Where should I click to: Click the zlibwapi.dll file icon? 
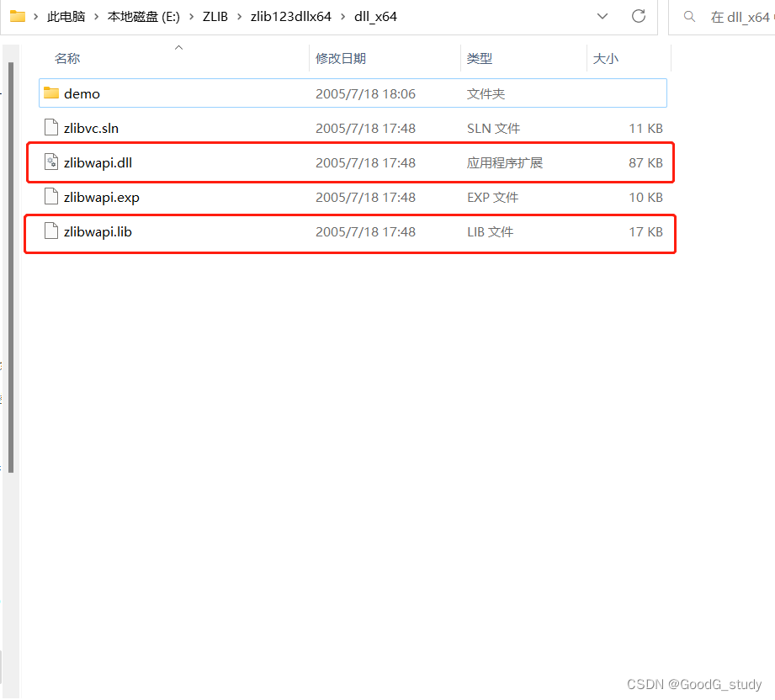point(51,162)
